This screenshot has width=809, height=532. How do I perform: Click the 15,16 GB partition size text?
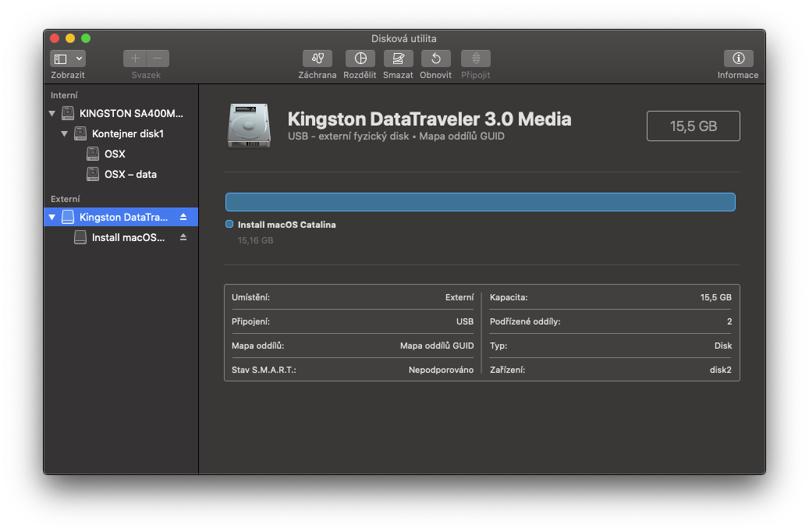point(255,240)
